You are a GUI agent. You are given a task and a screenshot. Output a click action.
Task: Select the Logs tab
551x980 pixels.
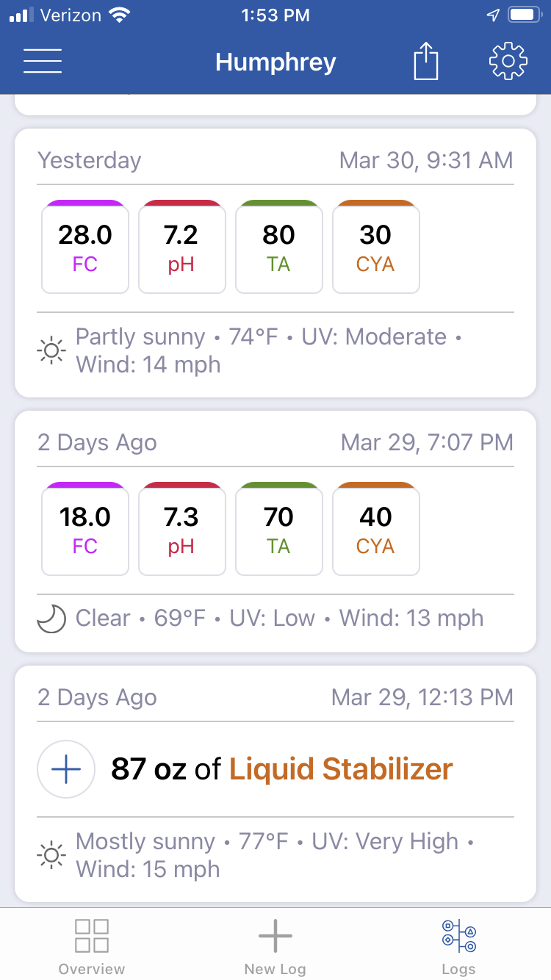pyautogui.click(x=459, y=945)
